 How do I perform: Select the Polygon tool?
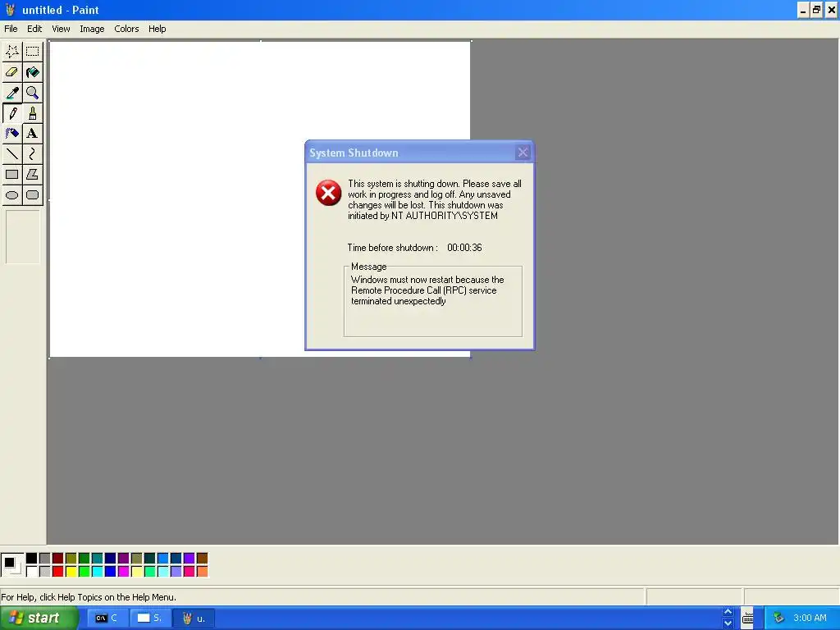tap(33, 175)
